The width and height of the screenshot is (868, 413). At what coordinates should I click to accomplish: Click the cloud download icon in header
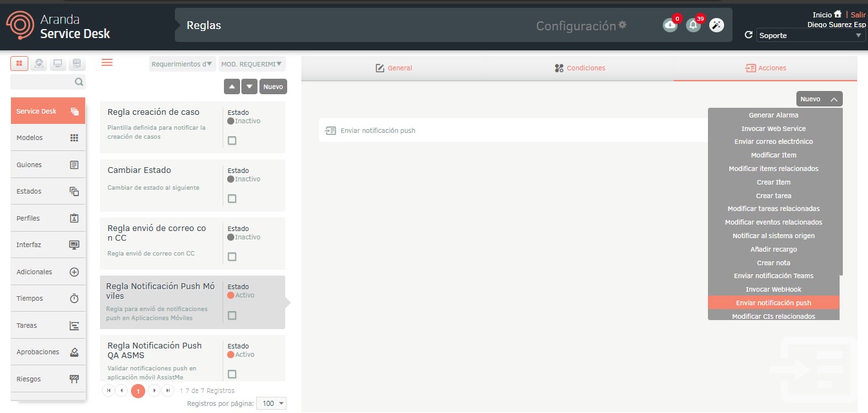coord(670,25)
